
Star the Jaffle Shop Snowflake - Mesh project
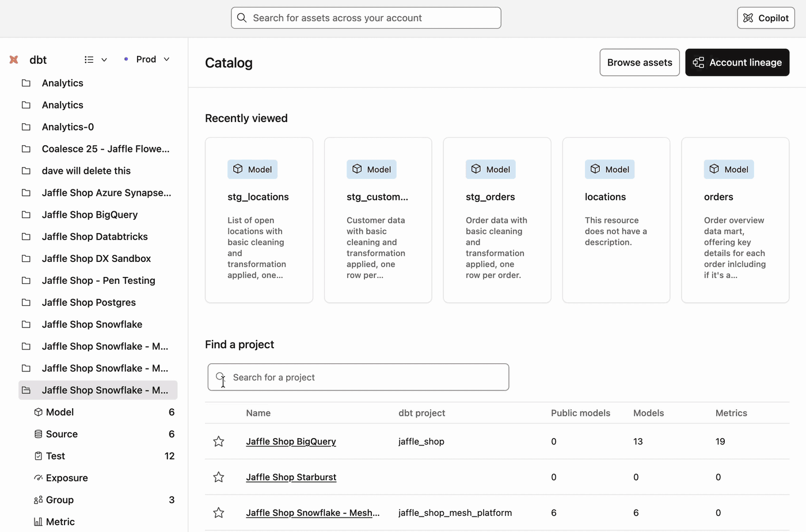[219, 513]
